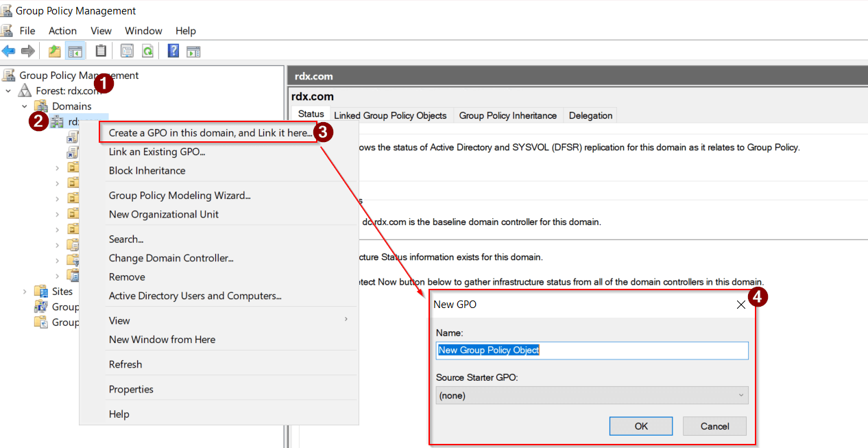Click the Export List clipboard icon
Image resolution: width=868 pixels, height=448 pixels.
100,50
